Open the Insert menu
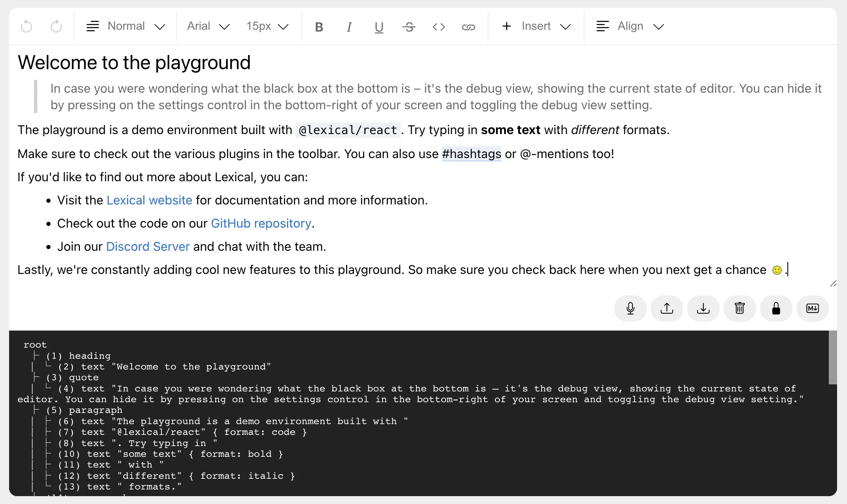 click(x=536, y=26)
